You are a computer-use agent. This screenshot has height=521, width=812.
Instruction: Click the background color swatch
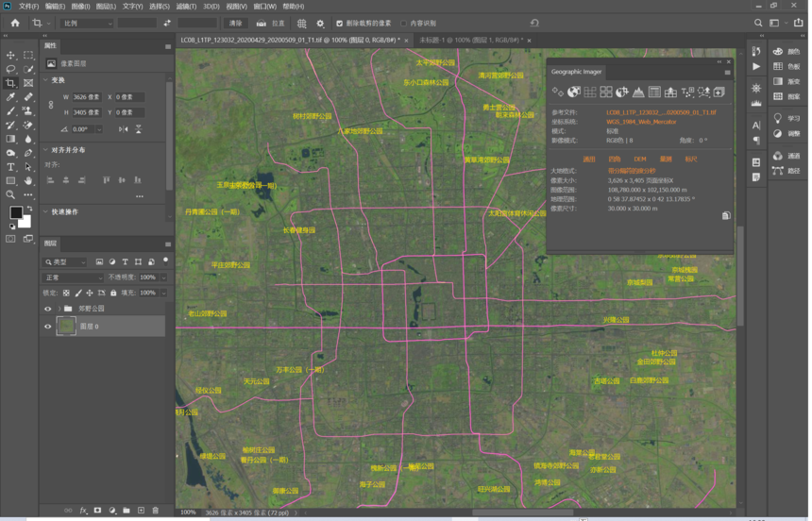[25, 222]
